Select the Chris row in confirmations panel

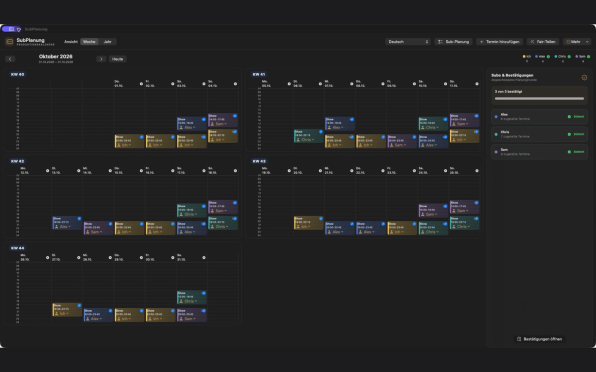pos(539,134)
